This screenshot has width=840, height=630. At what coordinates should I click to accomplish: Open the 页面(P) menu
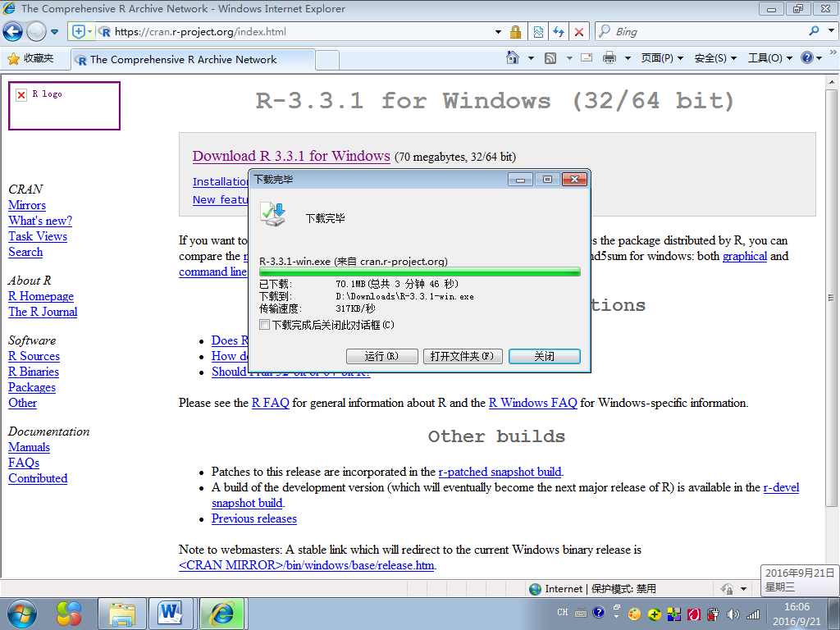pyautogui.click(x=662, y=58)
